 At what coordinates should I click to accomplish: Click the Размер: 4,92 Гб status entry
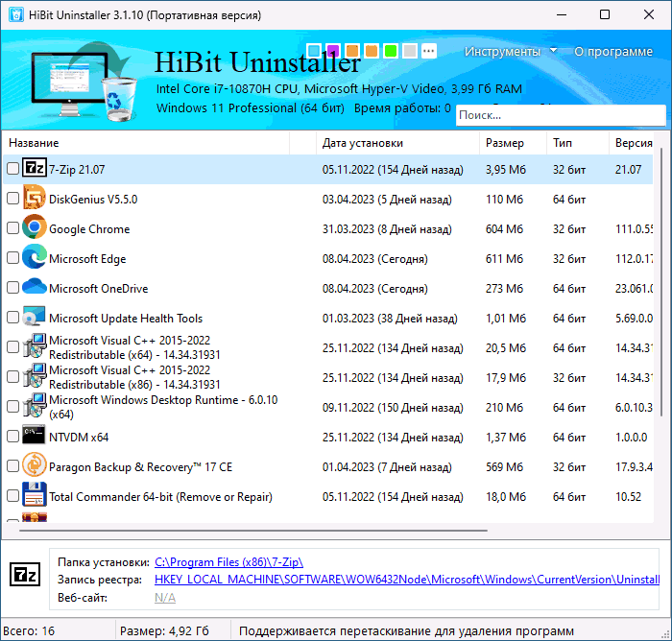164,630
